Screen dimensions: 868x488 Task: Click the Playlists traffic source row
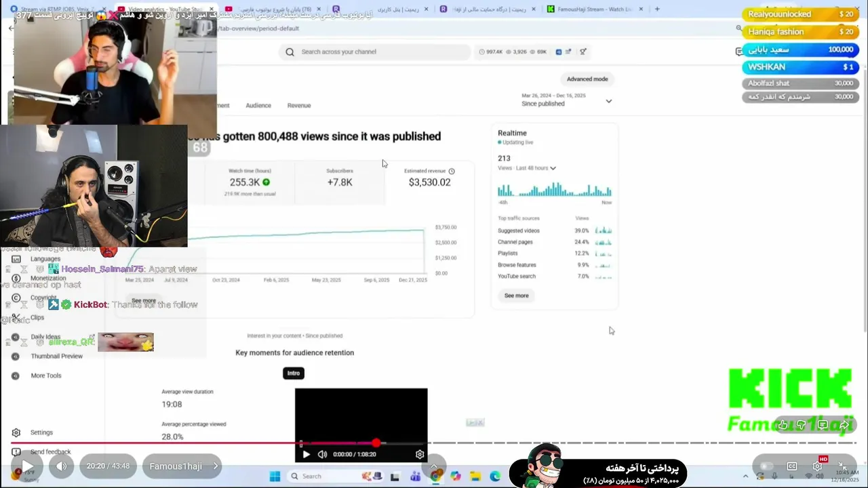[555, 253]
